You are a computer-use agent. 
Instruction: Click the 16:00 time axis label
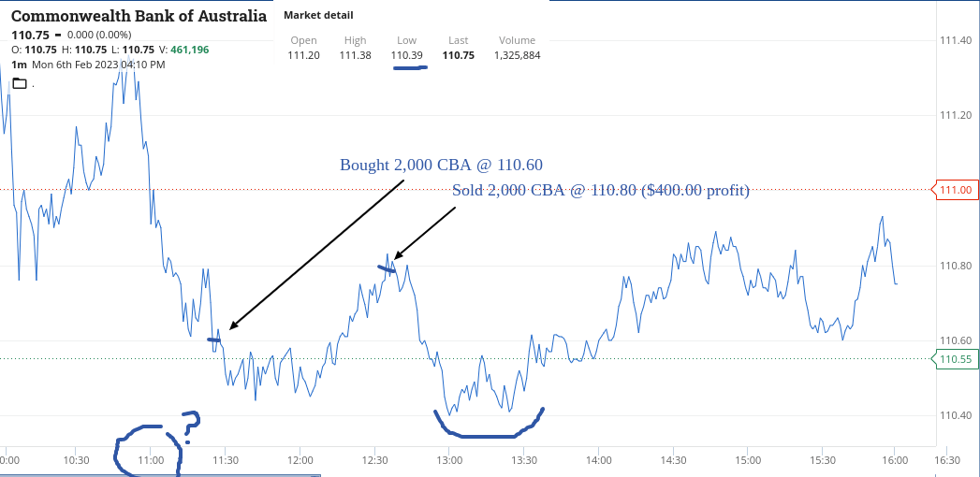pos(895,460)
